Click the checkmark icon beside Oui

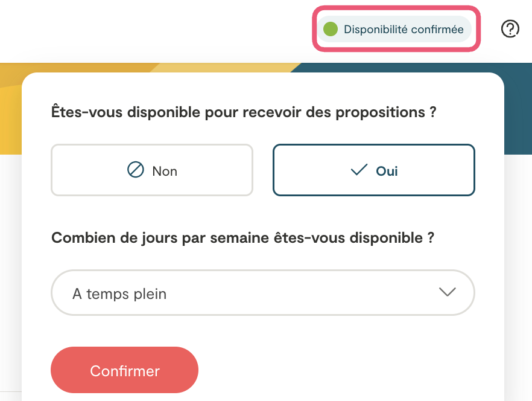(359, 170)
